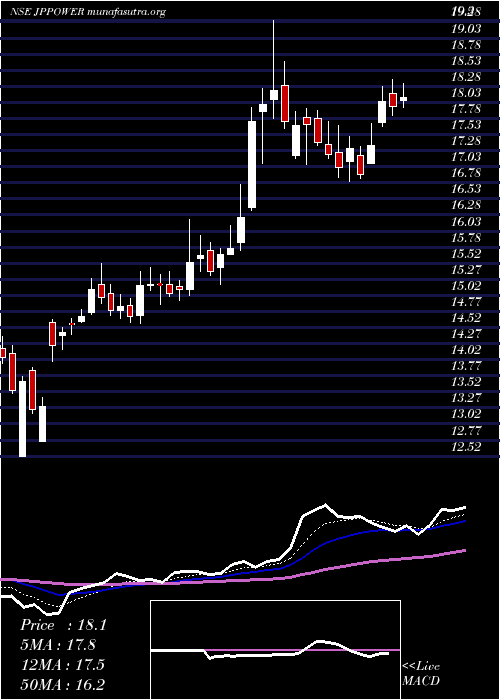The height and width of the screenshot is (700, 500).
Task: Click the NSE JPPOWER munafasutra.org chart title
Action: tap(88, 12)
